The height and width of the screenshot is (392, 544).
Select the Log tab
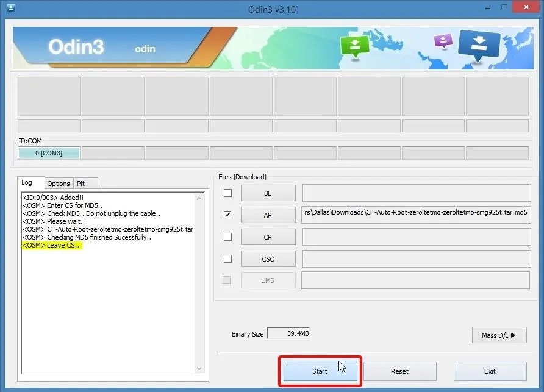pos(27,183)
